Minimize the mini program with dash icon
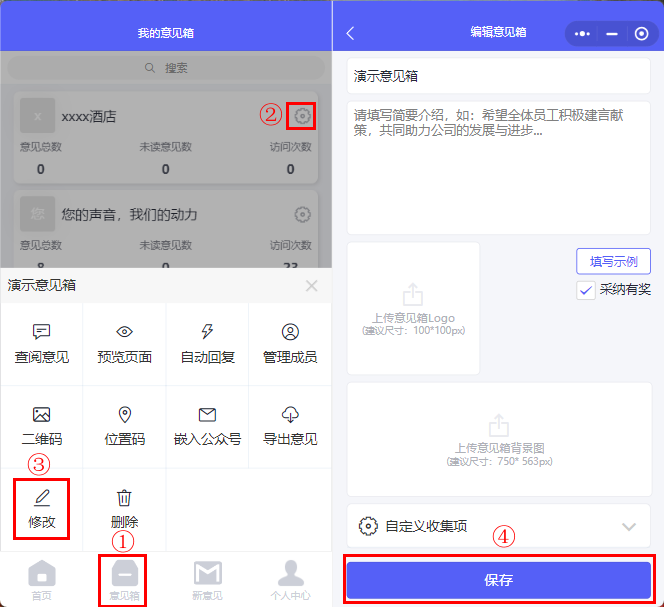 612,33
